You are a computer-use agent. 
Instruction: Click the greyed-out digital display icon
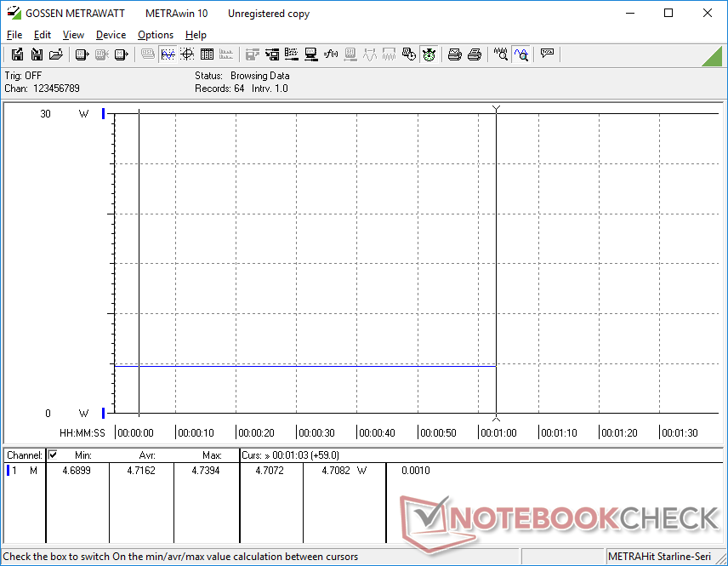pos(148,54)
